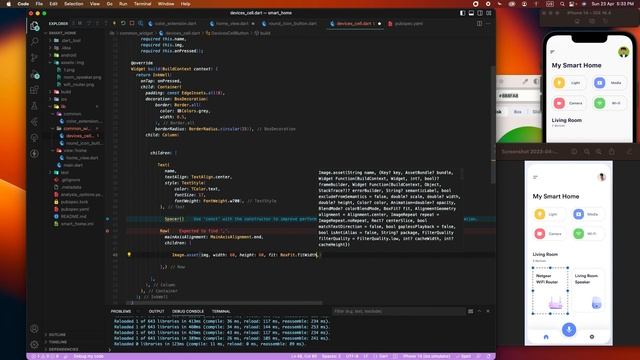The width and height of the screenshot is (640, 360).
Task: Click the home icon in the screenshot preview
Action: [x=546, y=337]
